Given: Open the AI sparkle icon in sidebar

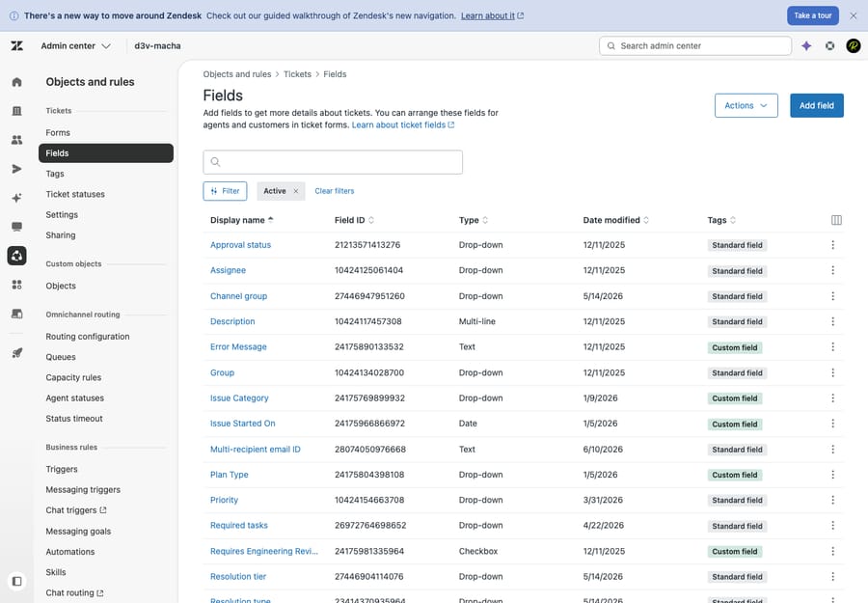Looking at the screenshot, I should [x=17, y=198].
